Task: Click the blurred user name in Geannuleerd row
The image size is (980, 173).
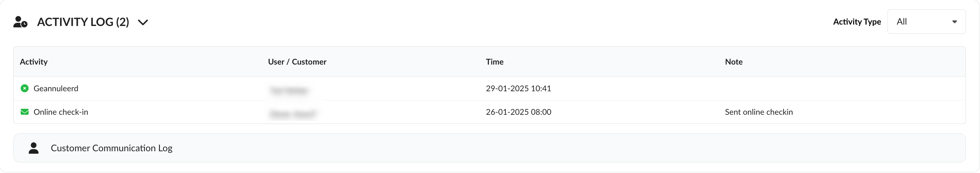Action: 289,91
